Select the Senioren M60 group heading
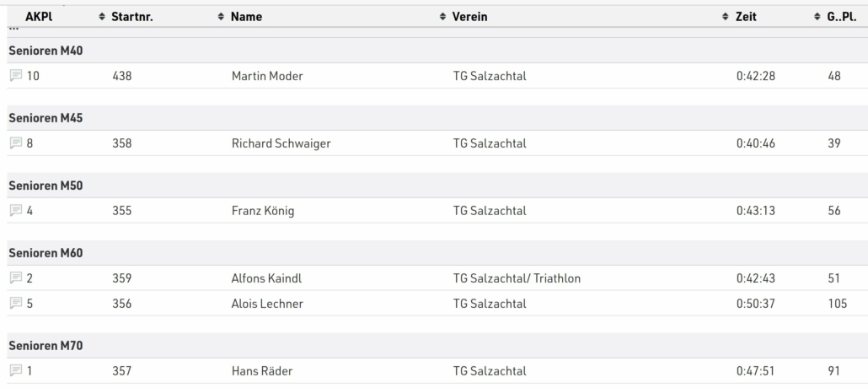Screen dimensions: 868x388 coord(46,253)
